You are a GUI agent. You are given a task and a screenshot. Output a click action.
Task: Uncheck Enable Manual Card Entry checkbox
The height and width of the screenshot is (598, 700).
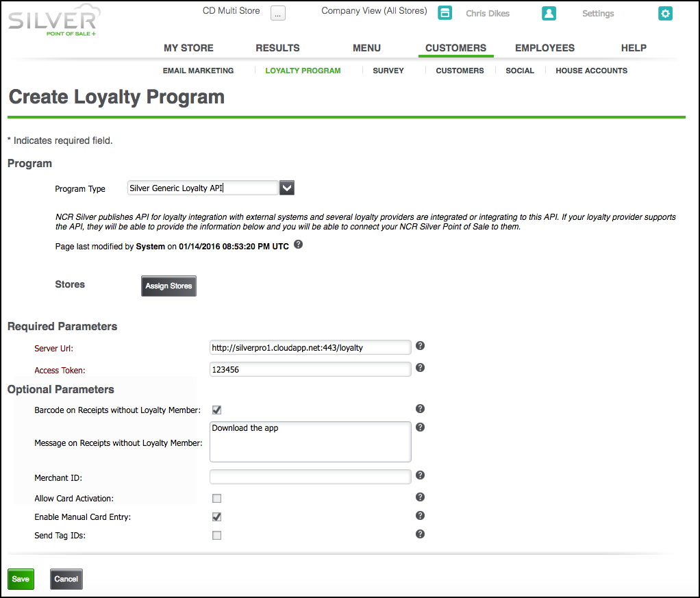coord(216,516)
